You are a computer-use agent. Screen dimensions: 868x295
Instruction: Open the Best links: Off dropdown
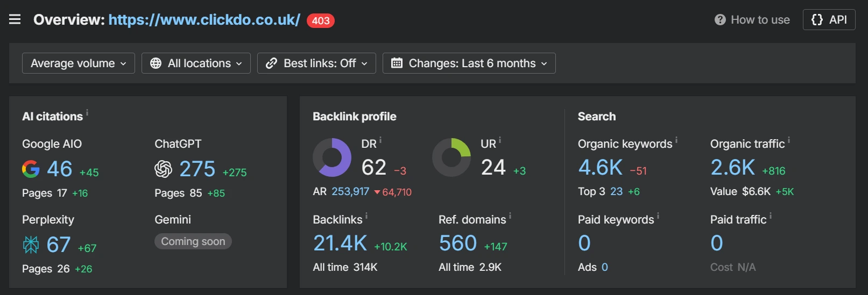click(x=316, y=63)
